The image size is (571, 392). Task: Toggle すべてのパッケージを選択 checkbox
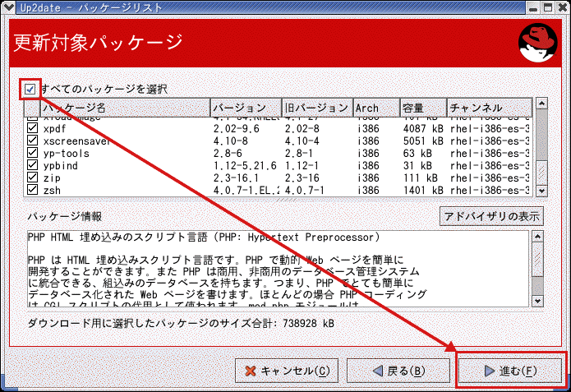(30, 88)
